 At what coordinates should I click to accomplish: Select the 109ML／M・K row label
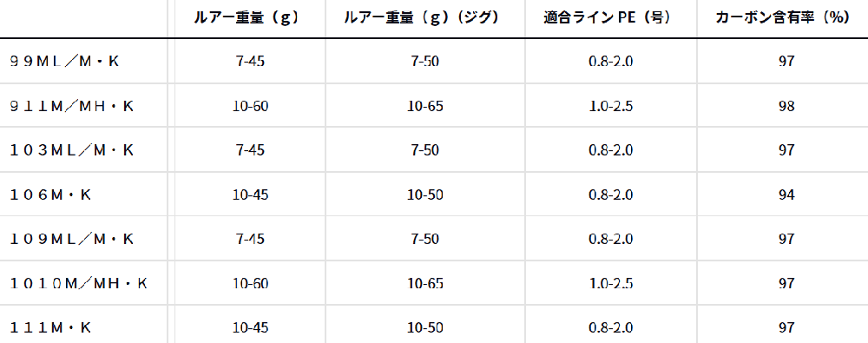tap(72, 239)
